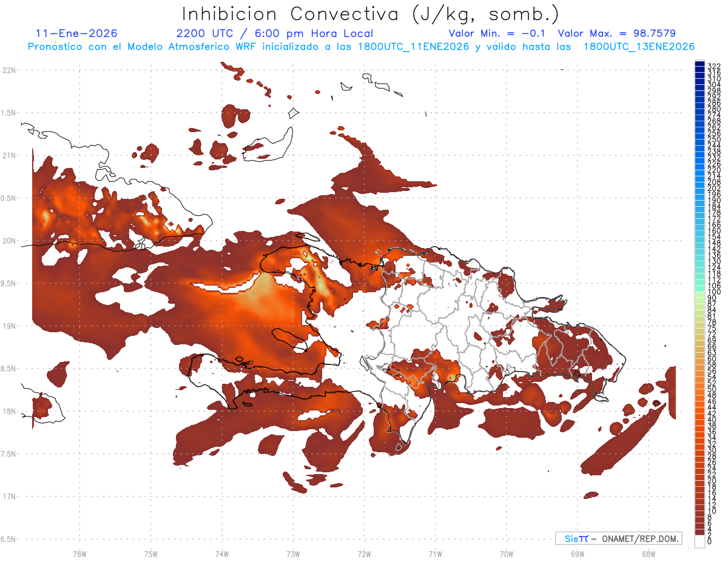Click the '74W' longitude label
This screenshot has height=562, width=728.
[x=222, y=554]
